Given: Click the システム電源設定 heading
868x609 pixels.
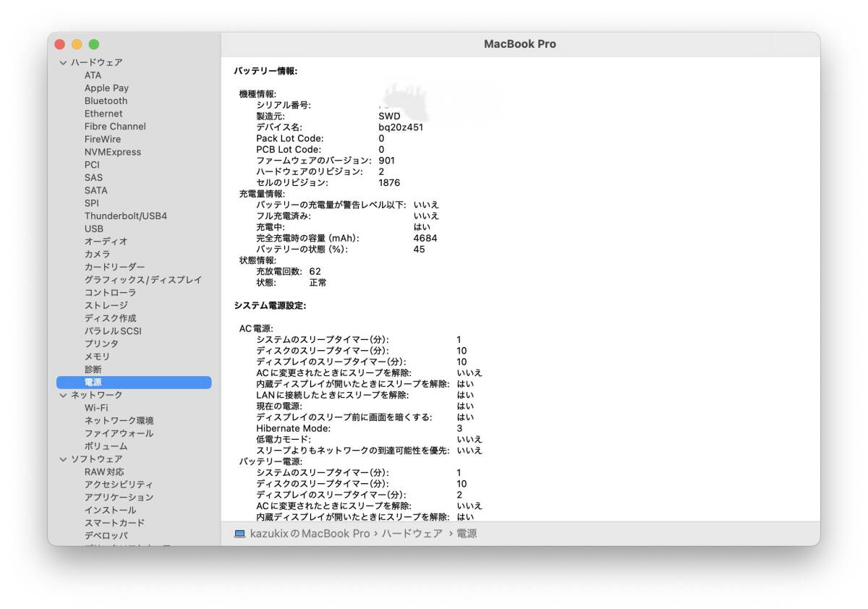Looking at the screenshot, I should tap(270, 306).
